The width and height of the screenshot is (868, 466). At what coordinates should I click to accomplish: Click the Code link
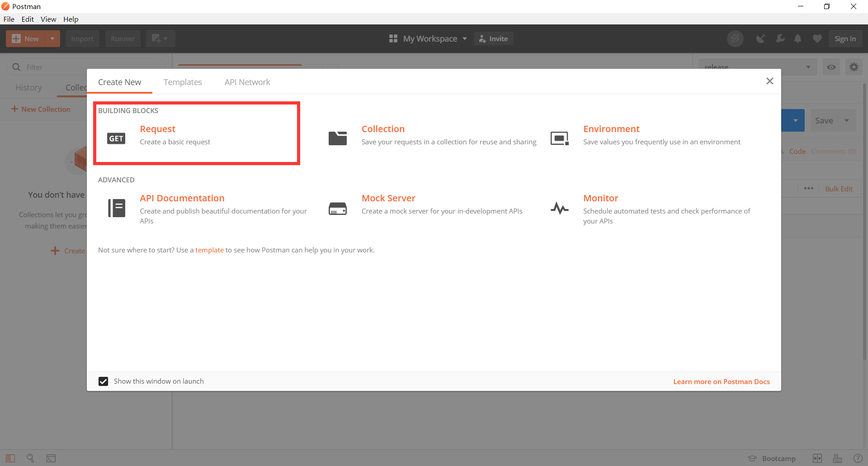tap(797, 151)
